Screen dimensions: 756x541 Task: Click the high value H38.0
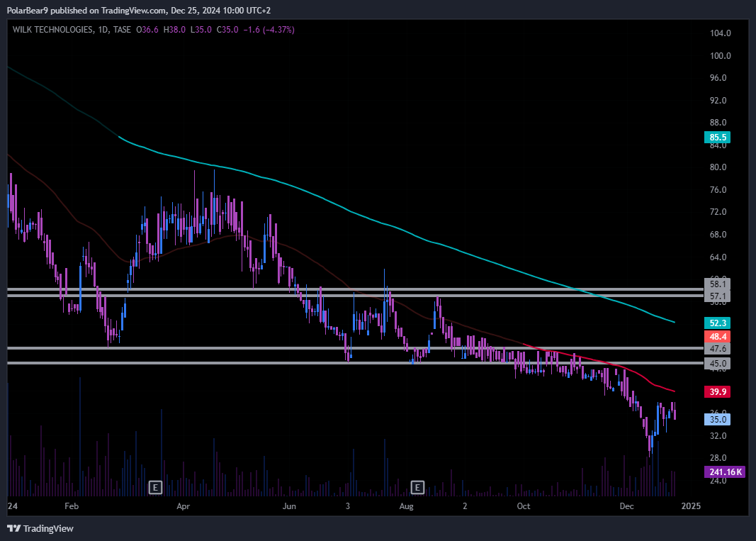point(174,30)
